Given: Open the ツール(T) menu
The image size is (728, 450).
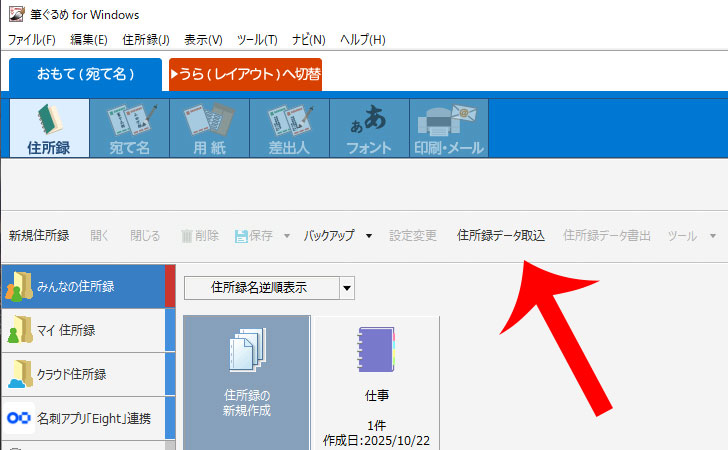Looking at the screenshot, I should (x=257, y=39).
